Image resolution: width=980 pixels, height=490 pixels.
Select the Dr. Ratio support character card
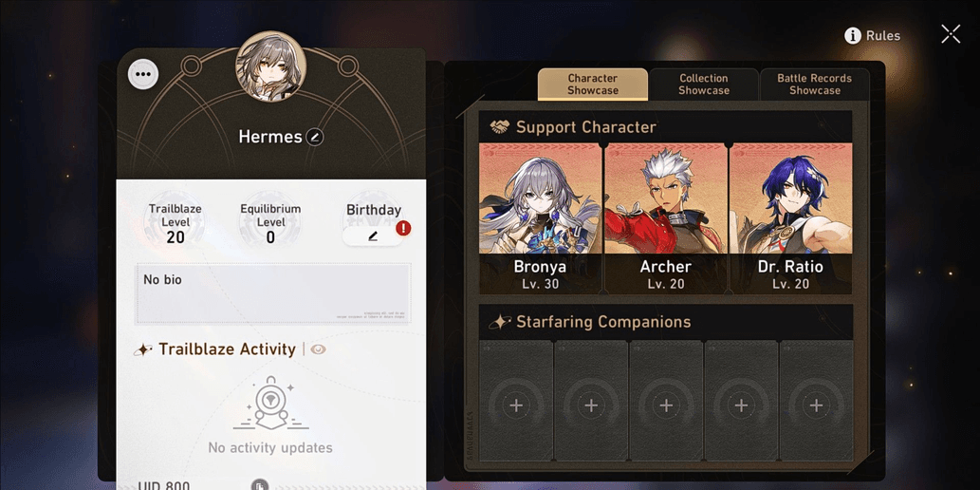[x=790, y=218]
